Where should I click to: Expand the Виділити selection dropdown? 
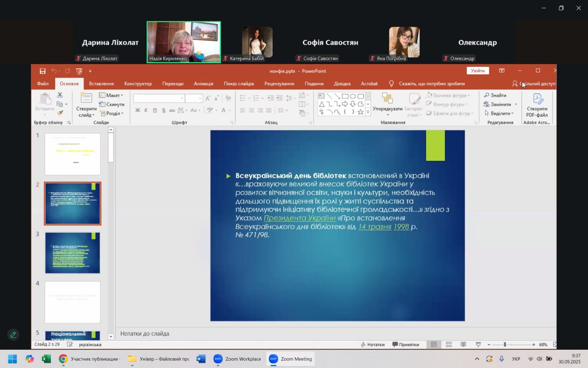click(x=499, y=113)
